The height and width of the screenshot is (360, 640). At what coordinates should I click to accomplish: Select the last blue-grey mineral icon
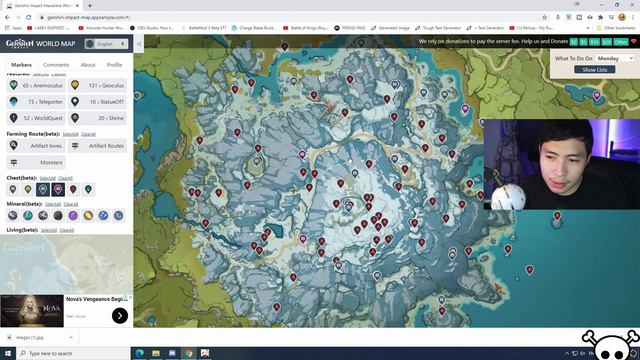tap(118, 216)
